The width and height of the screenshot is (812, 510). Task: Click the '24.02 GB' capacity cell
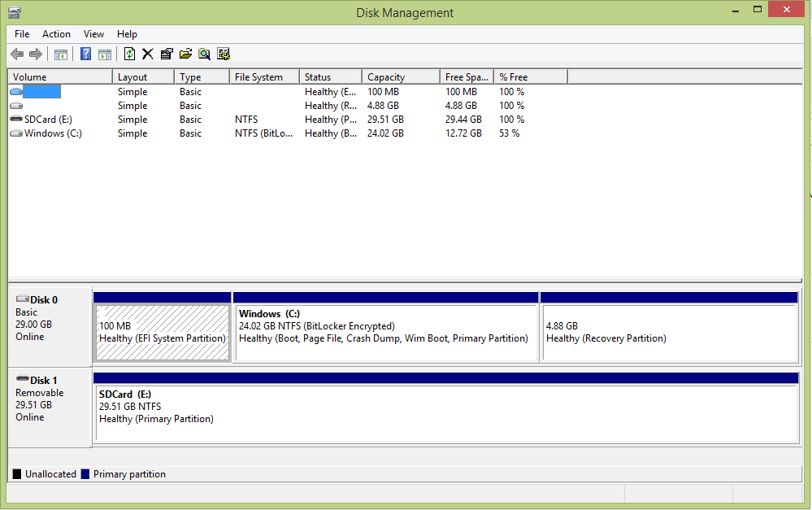pos(385,133)
